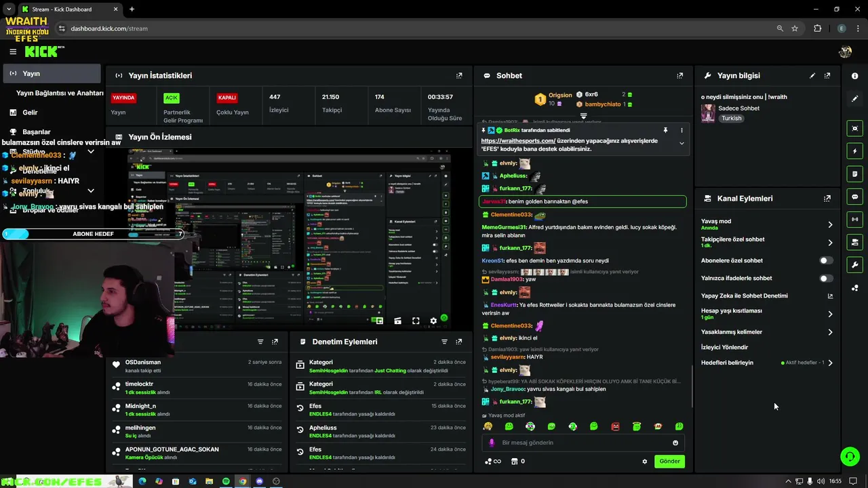This screenshot has width=868, height=488.
Task: Click the melihingen Su iç row
Action: (197, 432)
